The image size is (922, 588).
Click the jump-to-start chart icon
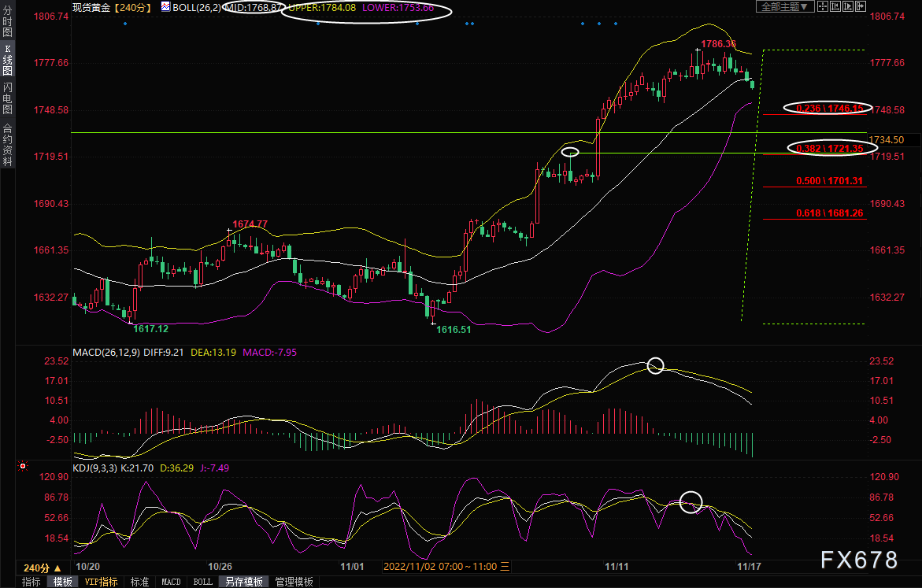tap(834, 6)
